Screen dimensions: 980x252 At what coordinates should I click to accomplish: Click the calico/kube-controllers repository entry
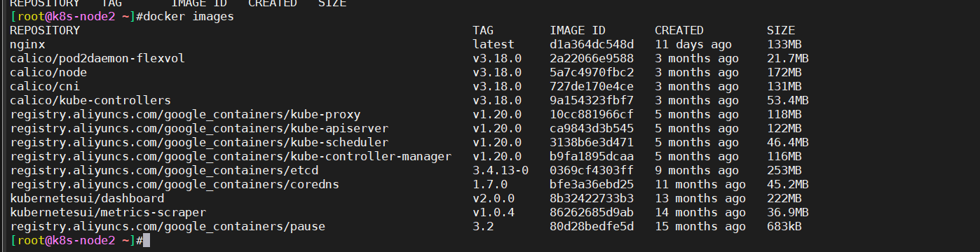tap(90, 101)
